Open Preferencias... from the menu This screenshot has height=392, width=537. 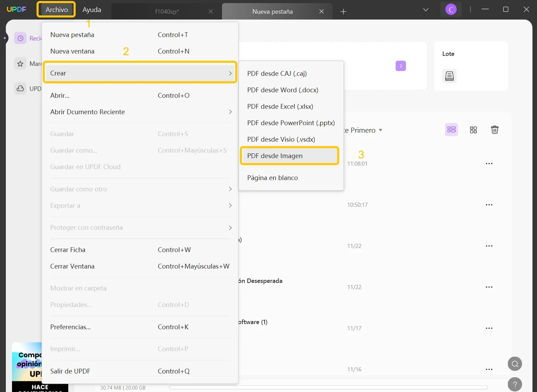tap(140, 327)
